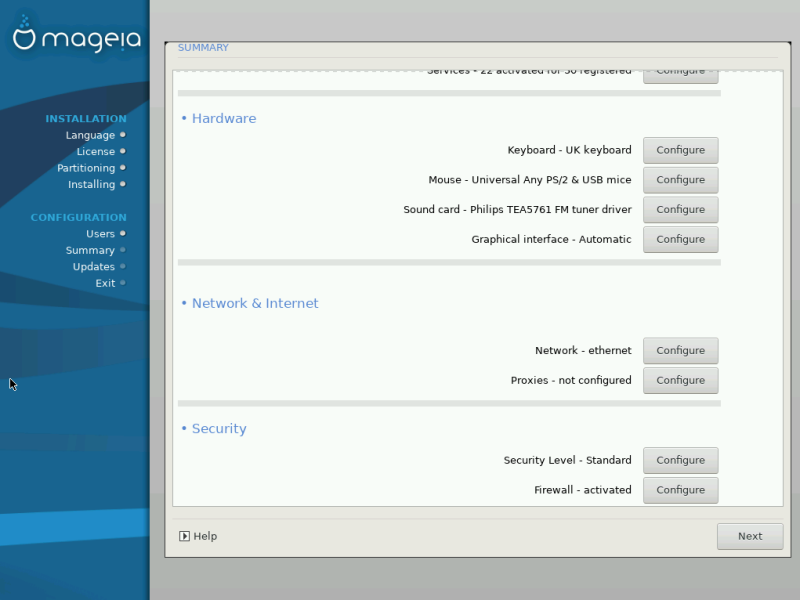Click the Summary step in sidebar
800x600 pixels.
(90, 250)
